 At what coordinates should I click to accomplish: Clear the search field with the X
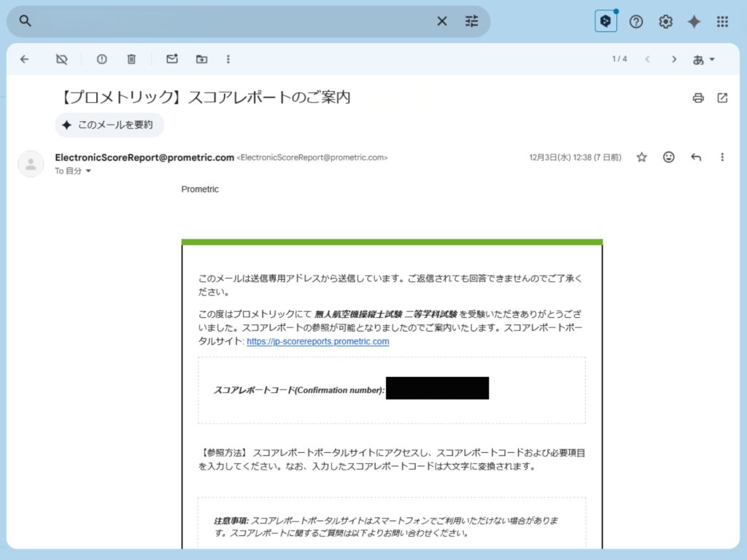441,21
